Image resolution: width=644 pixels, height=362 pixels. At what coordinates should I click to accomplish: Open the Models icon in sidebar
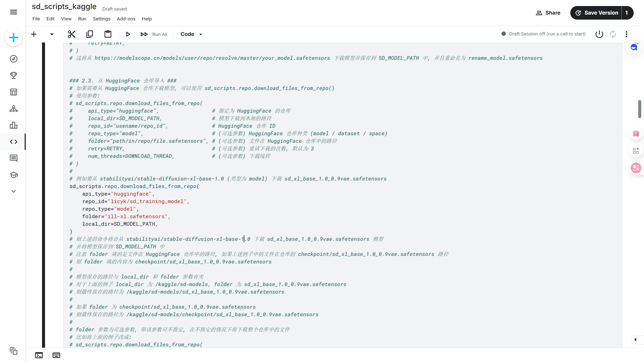click(x=14, y=109)
